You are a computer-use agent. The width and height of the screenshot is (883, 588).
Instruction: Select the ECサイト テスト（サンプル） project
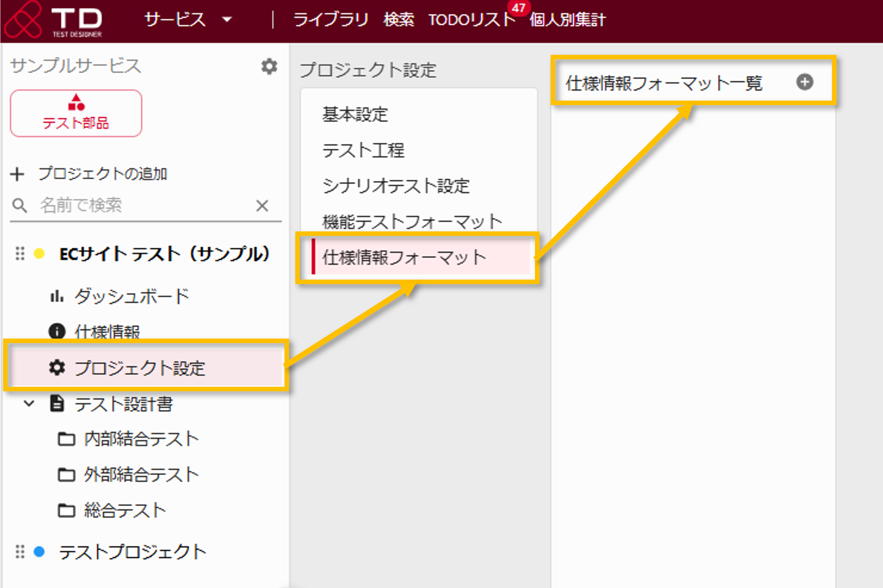pos(164,254)
